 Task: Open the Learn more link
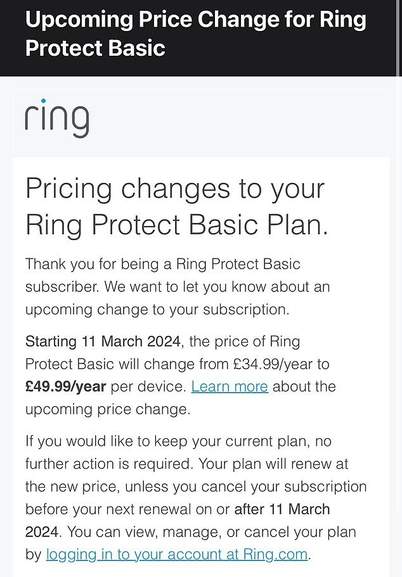point(229,386)
